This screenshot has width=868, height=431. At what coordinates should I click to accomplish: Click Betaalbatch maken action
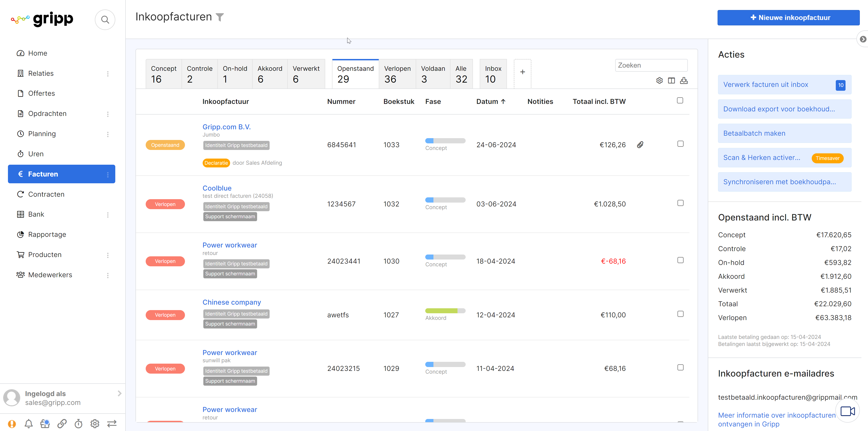pyautogui.click(x=784, y=133)
